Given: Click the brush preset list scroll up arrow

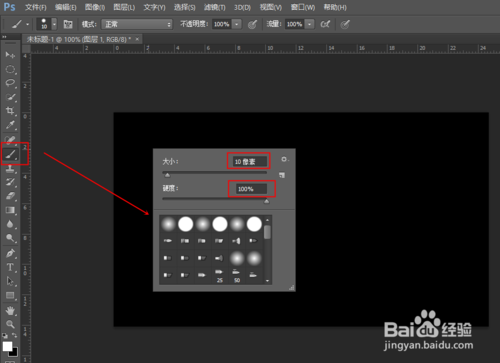Looking at the screenshot, I should pyautogui.click(x=267, y=220).
